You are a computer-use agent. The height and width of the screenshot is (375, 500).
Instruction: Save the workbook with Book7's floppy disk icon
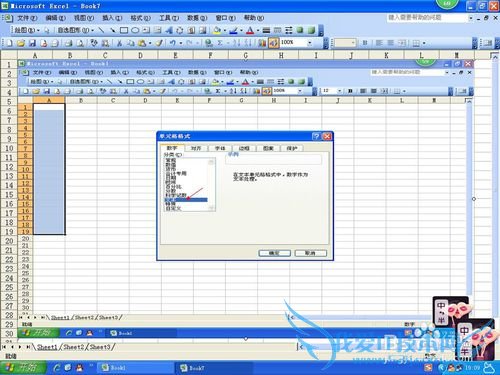[x=32, y=43]
